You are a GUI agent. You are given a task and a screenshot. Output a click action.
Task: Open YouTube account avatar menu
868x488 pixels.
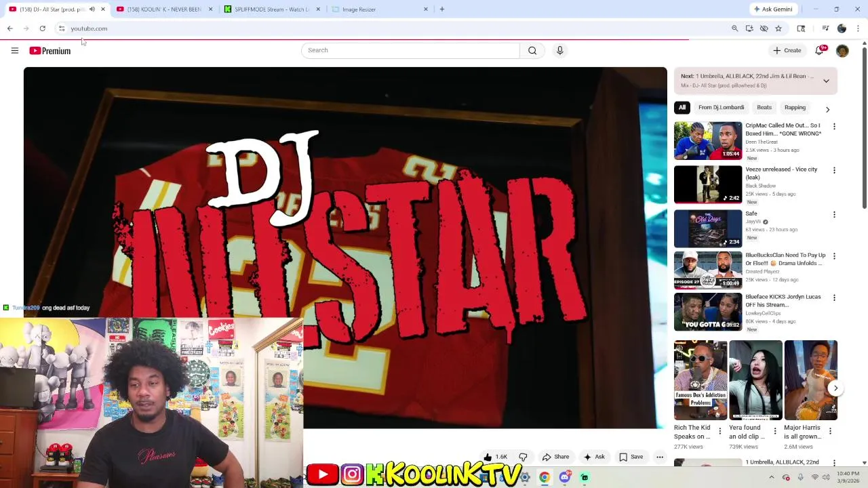point(842,51)
